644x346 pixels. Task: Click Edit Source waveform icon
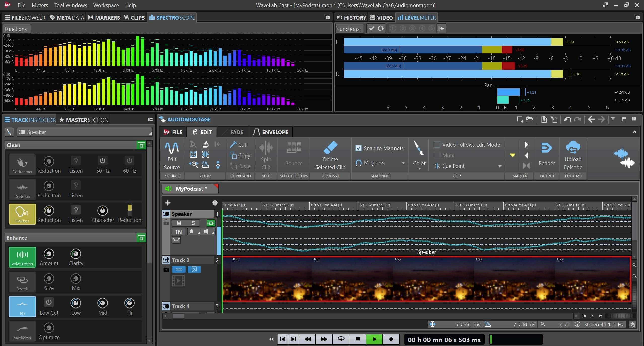click(172, 148)
